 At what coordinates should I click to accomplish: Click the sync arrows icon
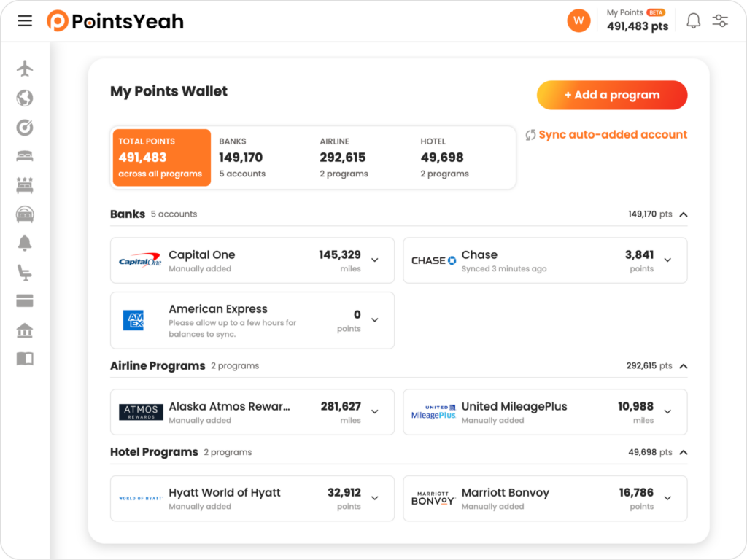530,135
